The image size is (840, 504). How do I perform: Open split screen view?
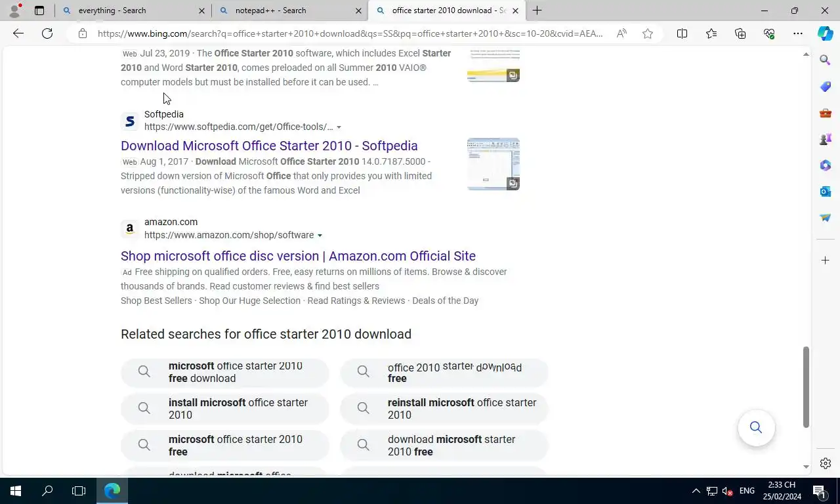tap(682, 33)
